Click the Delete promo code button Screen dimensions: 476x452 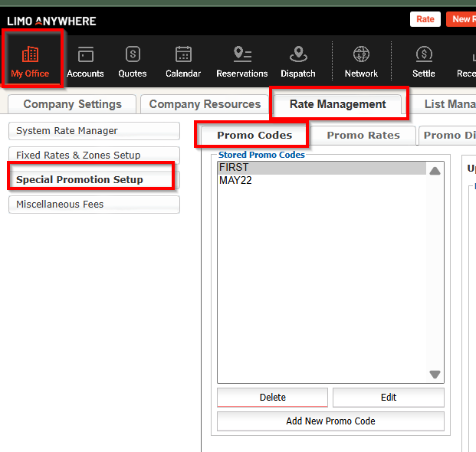coord(272,398)
